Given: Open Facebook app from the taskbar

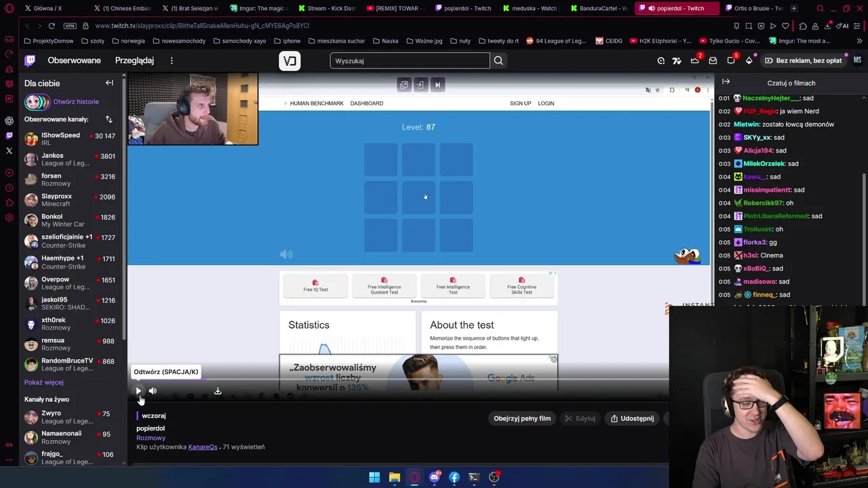Looking at the screenshot, I should (454, 477).
